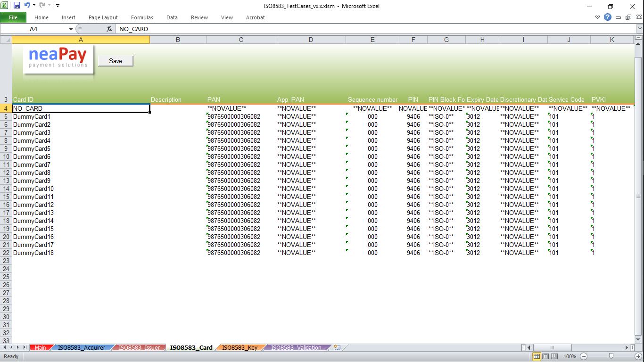Viewport: 644px width, 362px height.
Task: Click into the formula bar showing NO_CARD
Action: pos(375,29)
